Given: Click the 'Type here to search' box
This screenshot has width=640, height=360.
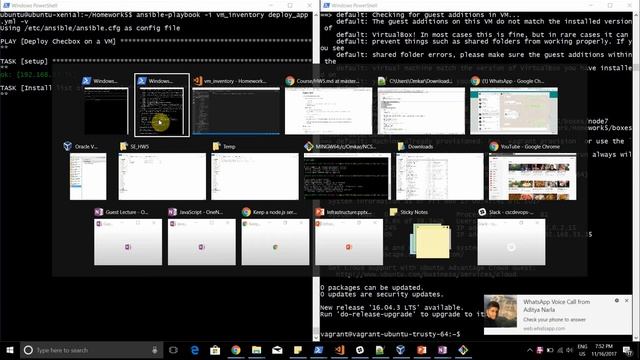Looking at the screenshot, I should click(x=92, y=350).
